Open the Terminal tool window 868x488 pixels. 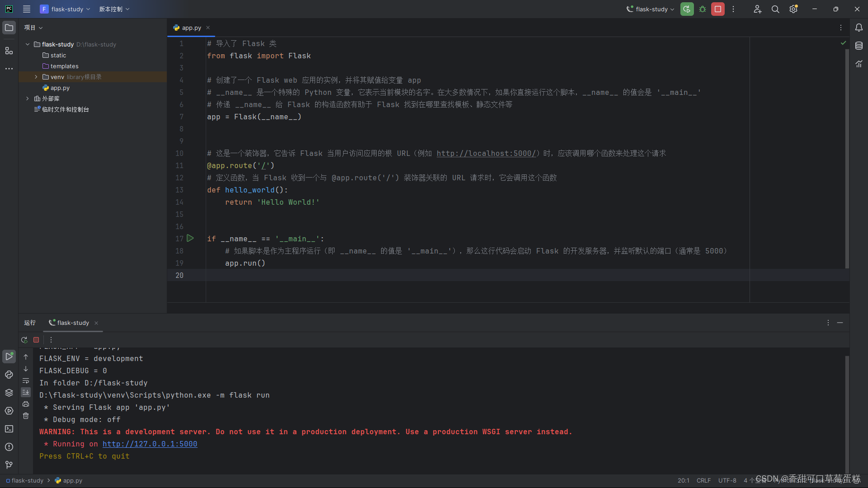pos(9,429)
